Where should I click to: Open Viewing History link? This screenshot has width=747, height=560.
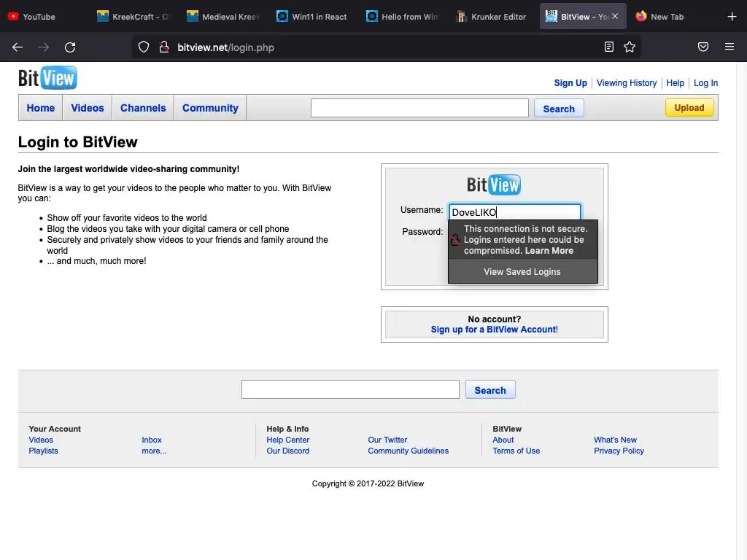(x=627, y=83)
